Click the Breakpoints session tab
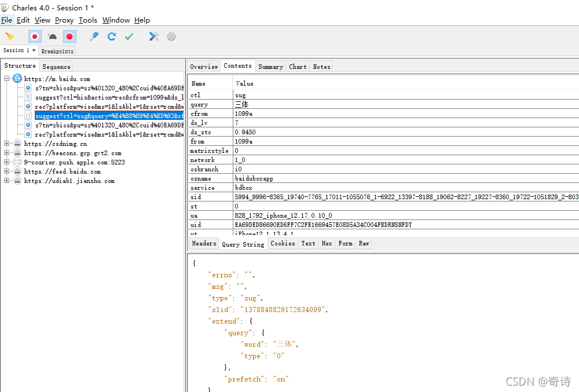579x392 pixels. click(x=57, y=51)
